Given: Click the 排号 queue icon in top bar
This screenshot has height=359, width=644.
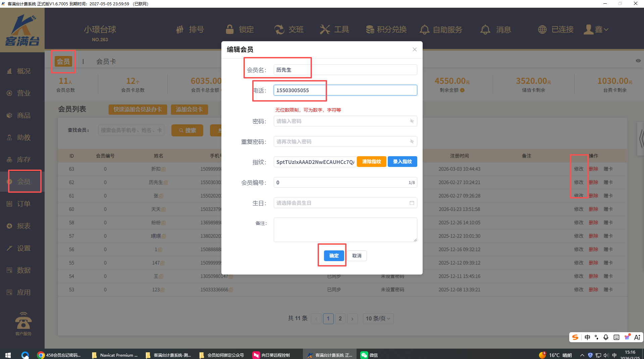Looking at the screenshot, I should point(180,29).
